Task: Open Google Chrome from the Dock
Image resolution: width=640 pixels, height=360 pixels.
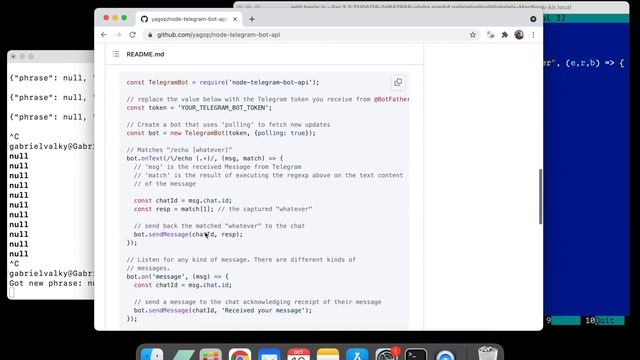Action: tap(240, 354)
